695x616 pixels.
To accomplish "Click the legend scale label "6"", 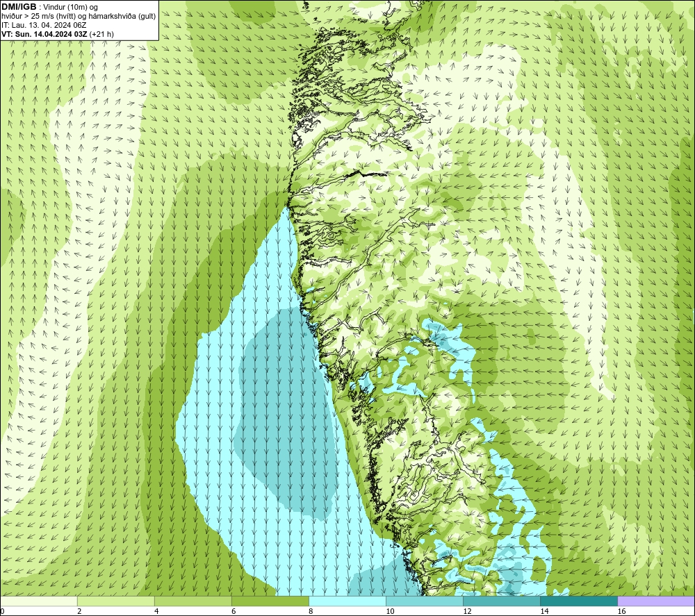I will [233, 611].
